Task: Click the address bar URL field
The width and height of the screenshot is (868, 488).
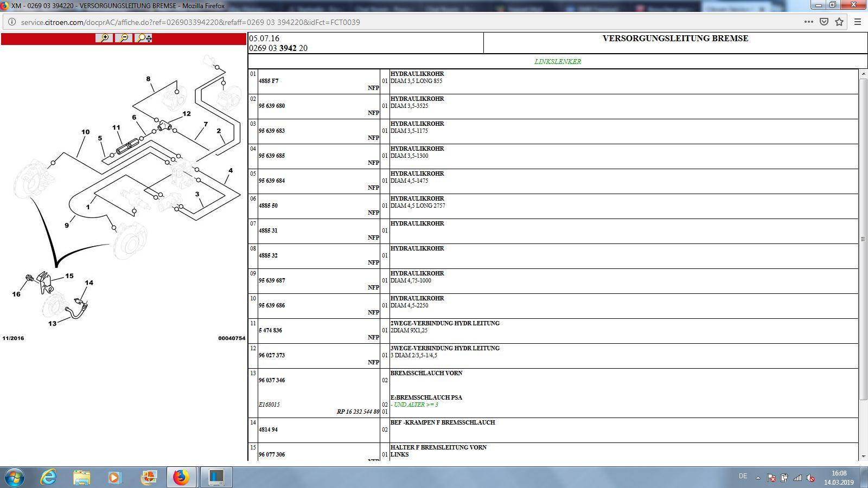Action: [401, 22]
